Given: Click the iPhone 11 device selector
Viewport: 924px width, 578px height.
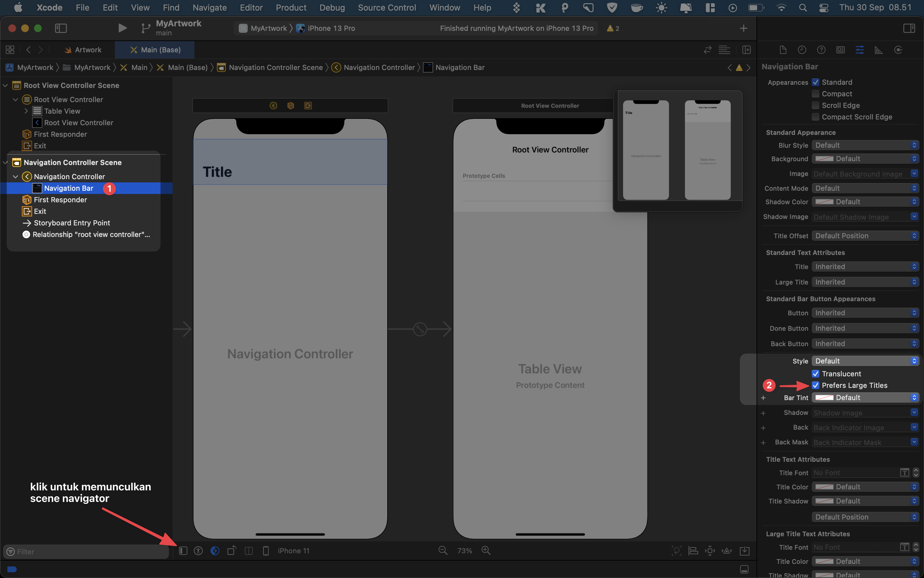Looking at the screenshot, I should pyautogui.click(x=293, y=550).
